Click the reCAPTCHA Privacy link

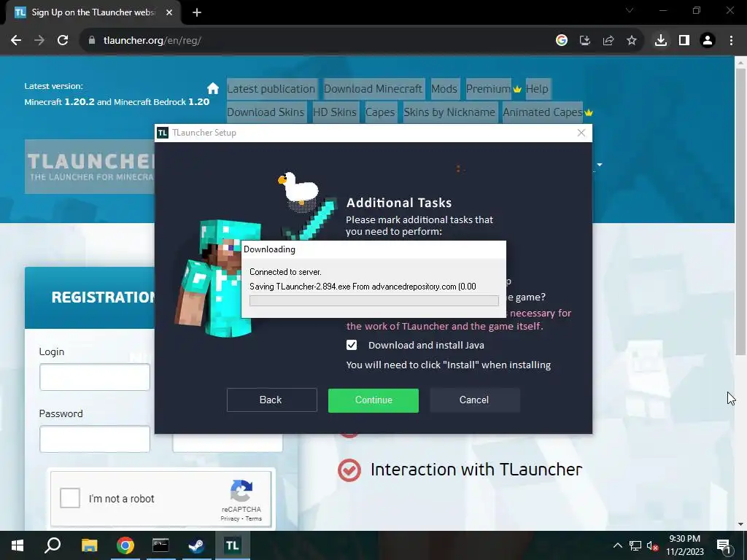point(230,518)
